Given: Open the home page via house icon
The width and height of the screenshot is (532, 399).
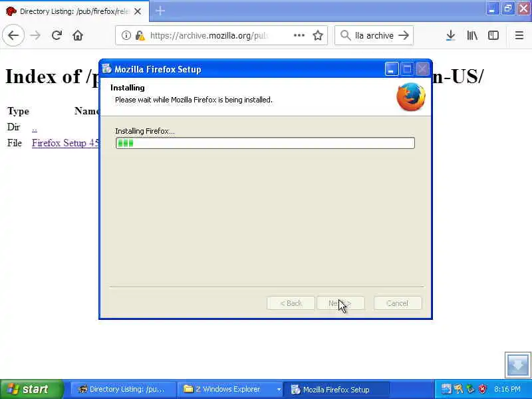Looking at the screenshot, I should point(78,35).
